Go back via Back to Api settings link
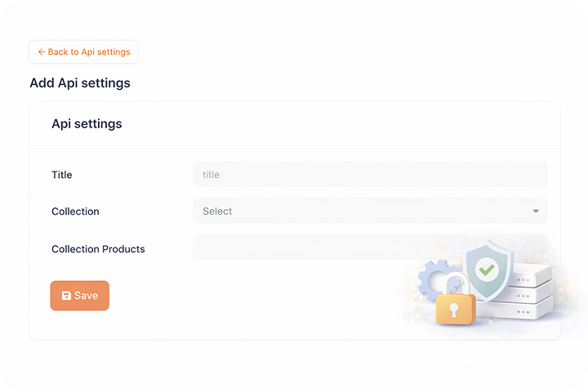Viewport: 588px width, 392px height. 88,52
